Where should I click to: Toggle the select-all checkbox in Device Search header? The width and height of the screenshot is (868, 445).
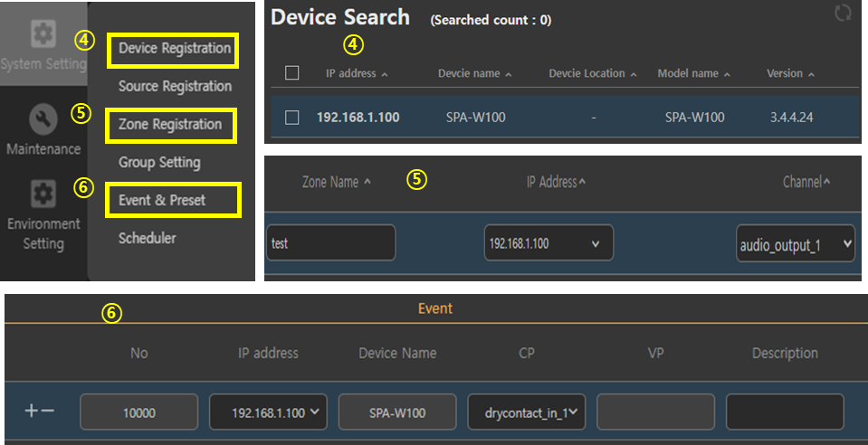pos(292,73)
